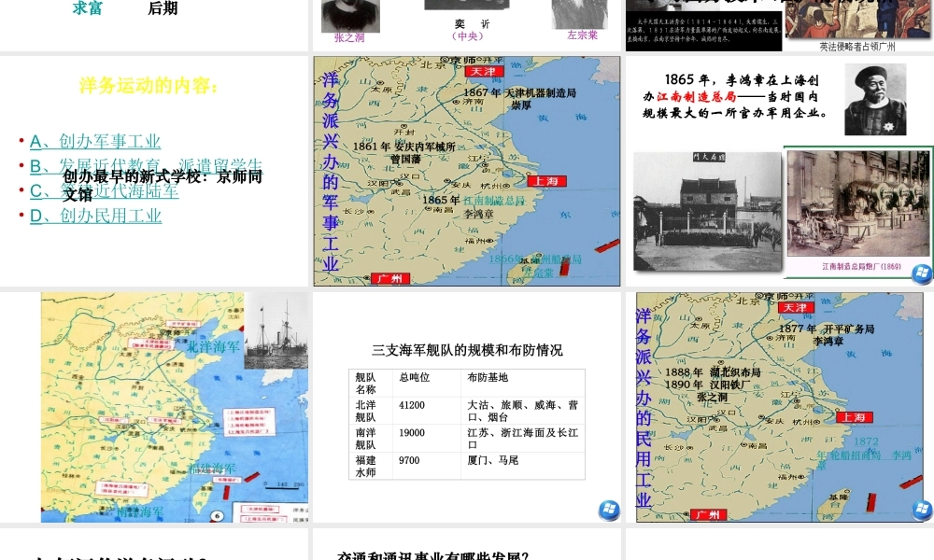Click the cannon factory photo 江南制造总局炮厂
The width and height of the screenshot is (934, 560).
click(858, 203)
